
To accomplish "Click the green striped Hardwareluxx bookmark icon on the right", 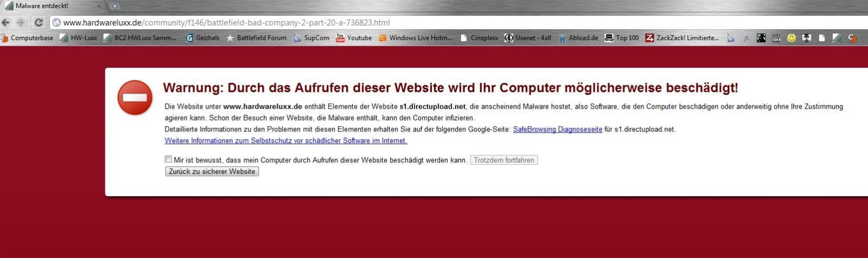I will (x=837, y=38).
